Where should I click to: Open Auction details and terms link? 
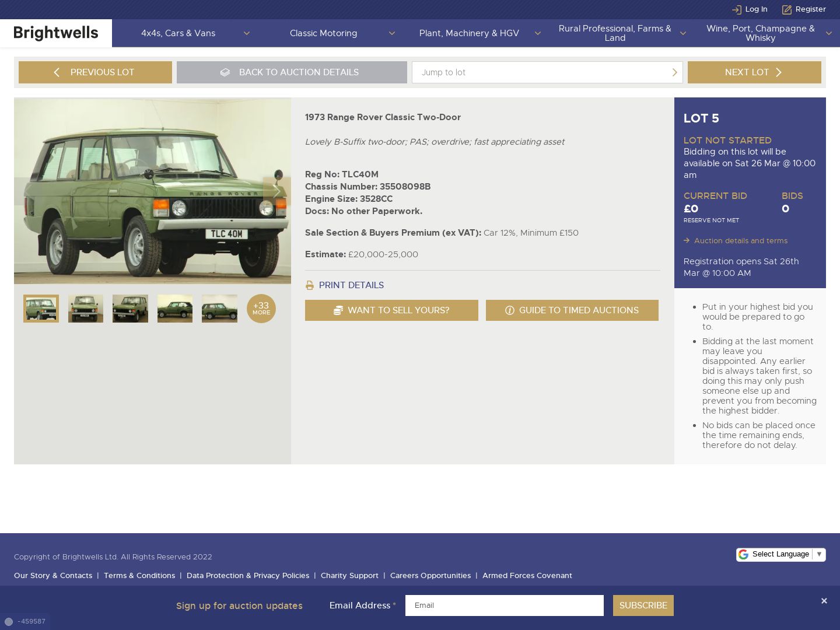pos(736,240)
